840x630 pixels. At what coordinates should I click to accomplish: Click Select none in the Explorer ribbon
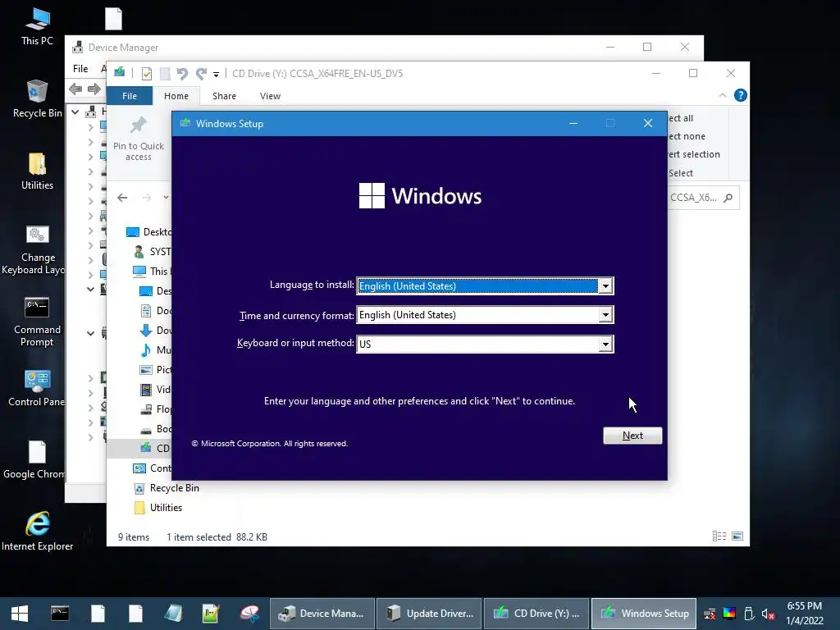pos(687,136)
